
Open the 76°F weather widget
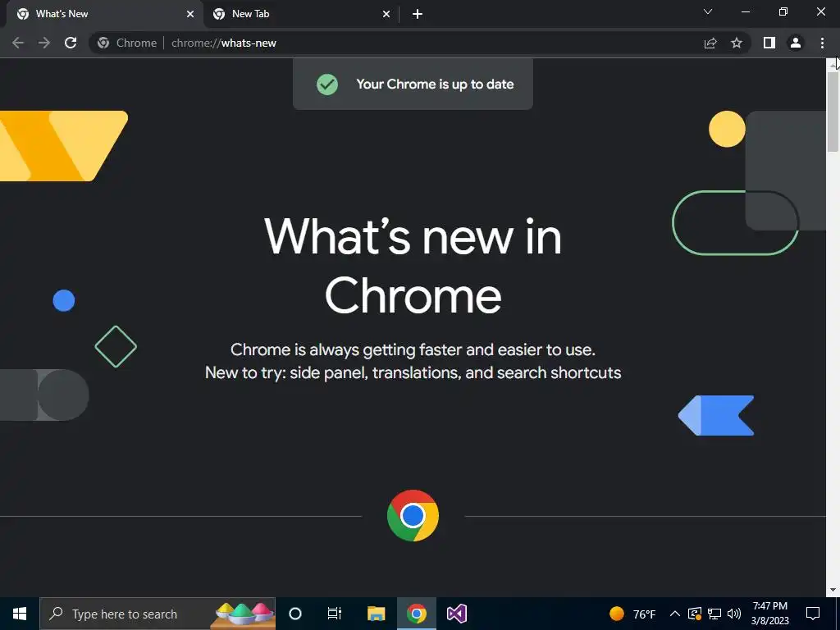click(x=632, y=614)
